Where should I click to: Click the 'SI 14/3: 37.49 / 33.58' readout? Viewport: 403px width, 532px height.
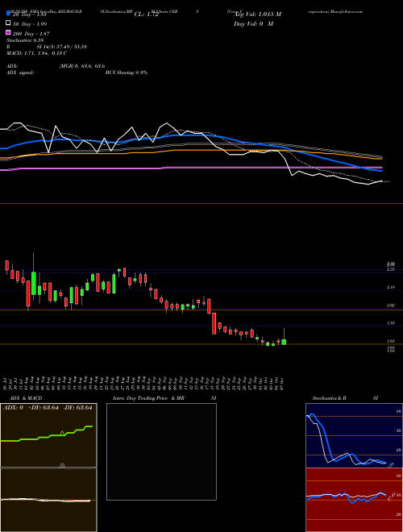(x=62, y=47)
